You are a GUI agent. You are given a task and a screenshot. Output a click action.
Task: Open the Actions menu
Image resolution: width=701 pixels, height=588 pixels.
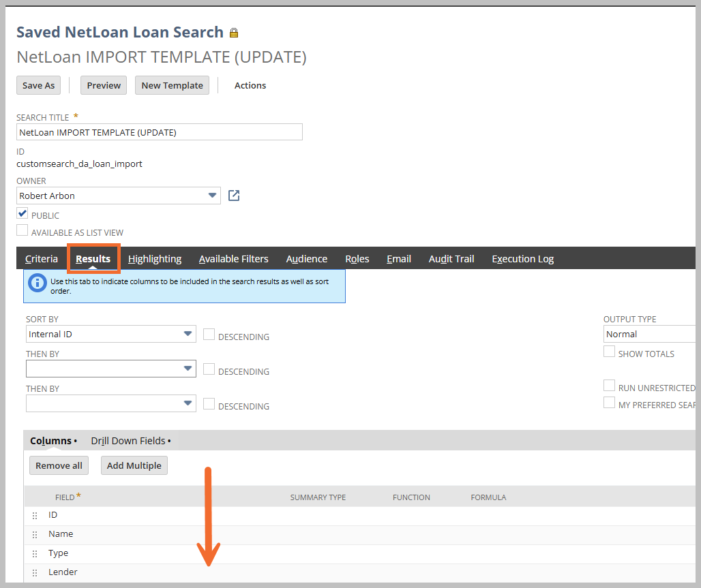click(250, 85)
